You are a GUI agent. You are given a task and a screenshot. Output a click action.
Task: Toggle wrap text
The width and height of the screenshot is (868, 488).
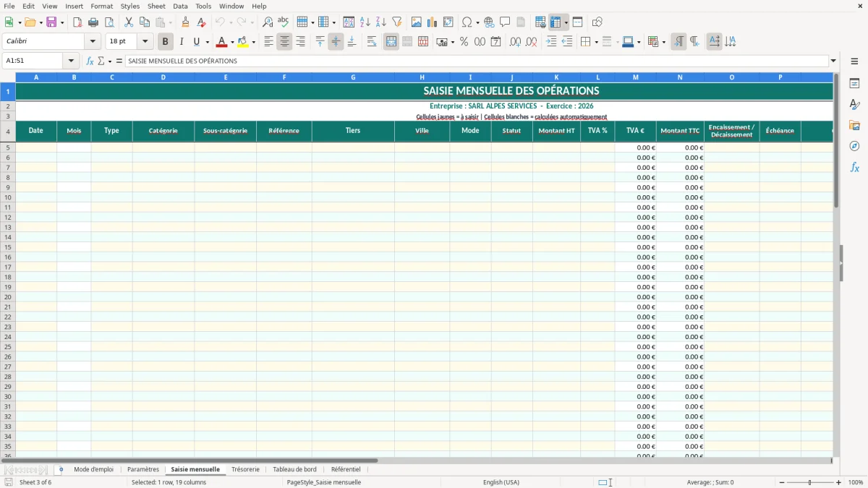point(372,42)
